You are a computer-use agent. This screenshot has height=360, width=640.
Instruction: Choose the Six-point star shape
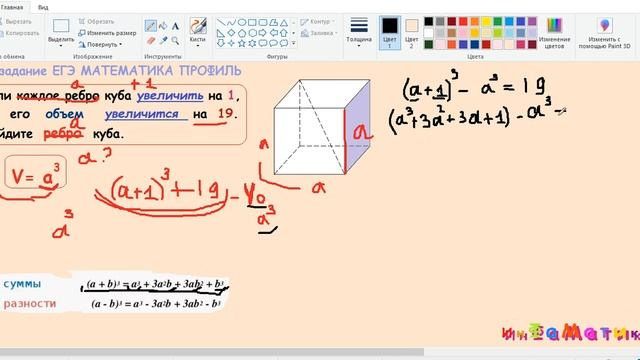[252, 43]
